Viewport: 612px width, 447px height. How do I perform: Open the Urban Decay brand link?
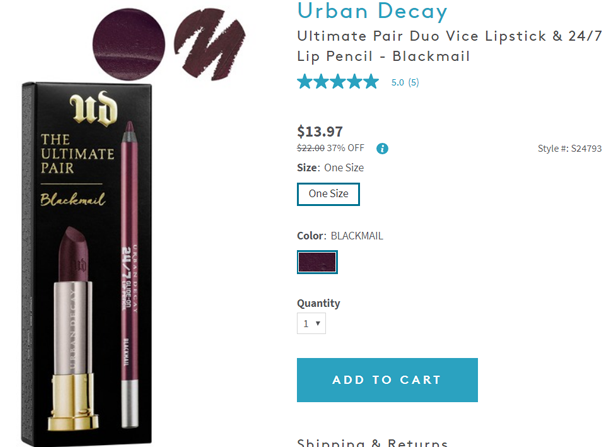tap(372, 13)
